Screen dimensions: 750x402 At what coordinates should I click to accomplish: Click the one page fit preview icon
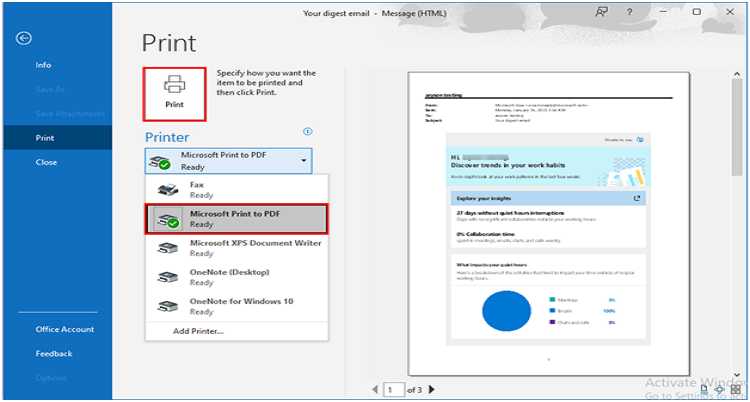(719, 390)
